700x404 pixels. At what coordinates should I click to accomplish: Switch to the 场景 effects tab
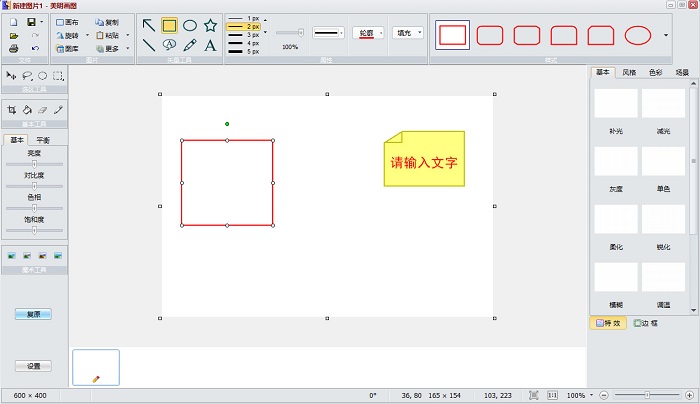click(682, 72)
